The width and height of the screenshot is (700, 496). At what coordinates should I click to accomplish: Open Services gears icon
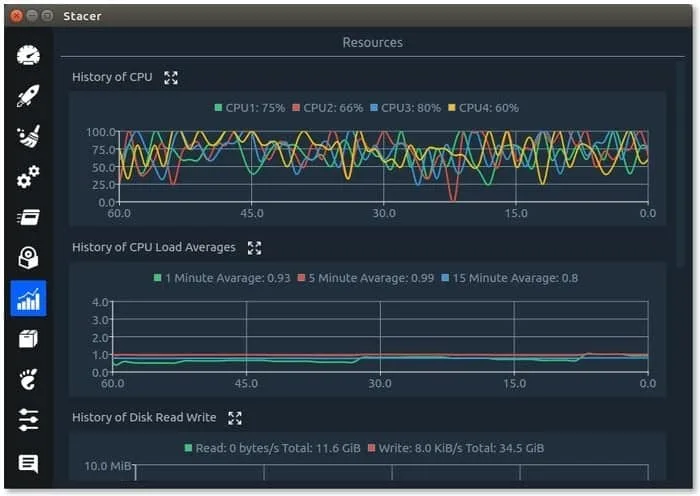tap(28, 176)
